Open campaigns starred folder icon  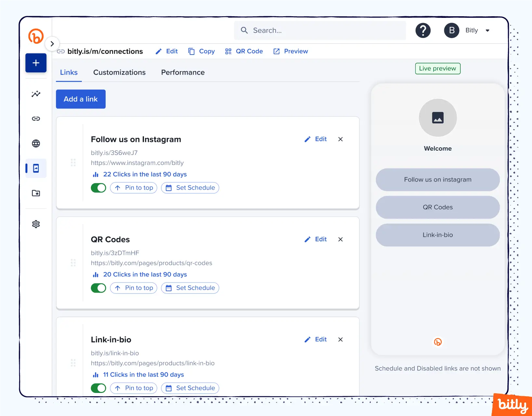click(x=36, y=193)
